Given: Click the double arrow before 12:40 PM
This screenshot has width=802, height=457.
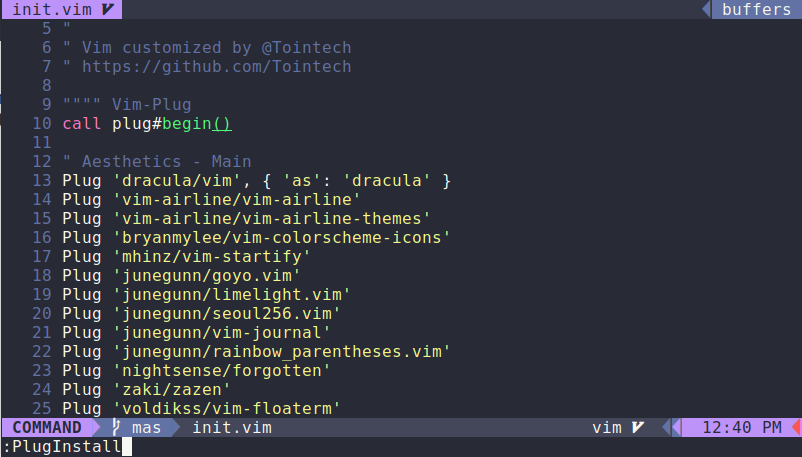Looking at the screenshot, I should [672, 427].
